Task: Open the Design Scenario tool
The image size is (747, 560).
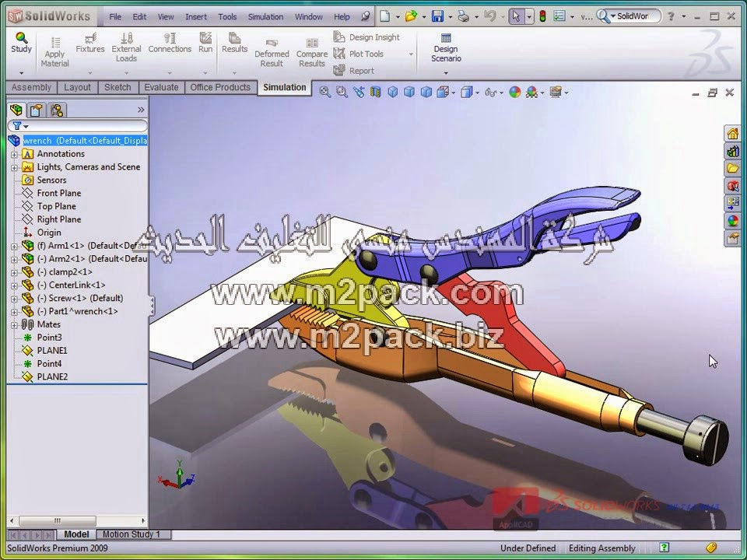Action: (446, 47)
